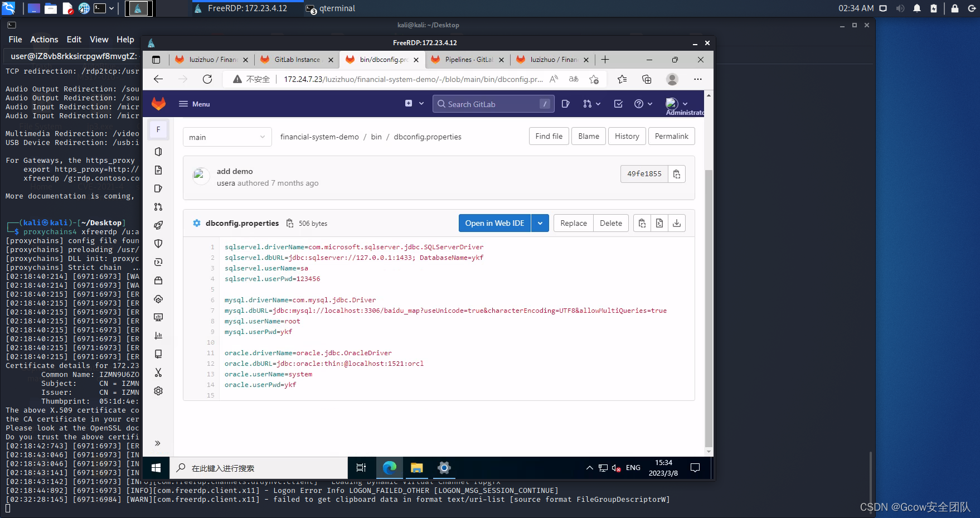
Task: Expand the create new dropdown arrow
Action: coord(421,104)
